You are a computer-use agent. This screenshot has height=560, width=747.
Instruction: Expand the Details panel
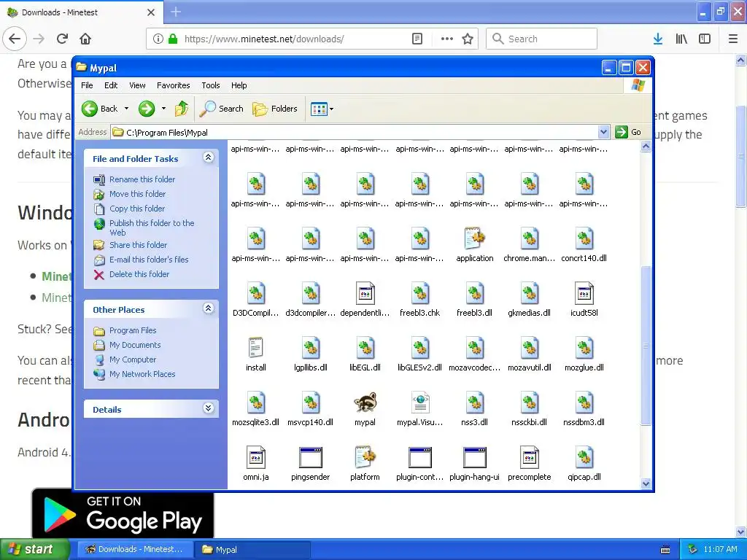tap(208, 408)
